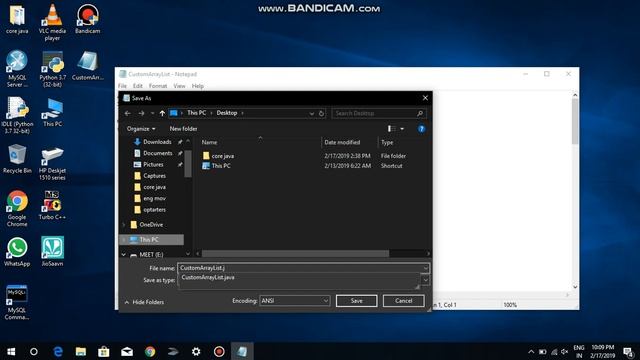Screen dimensions: 640x360
Task: Open the Encoding ANSI combo box
Action: [x=294, y=301]
